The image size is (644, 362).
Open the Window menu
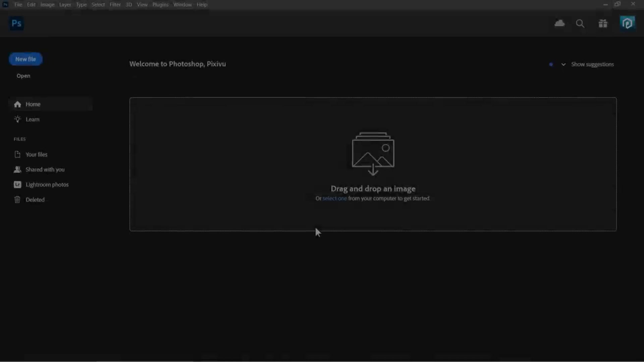coord(182,5)
